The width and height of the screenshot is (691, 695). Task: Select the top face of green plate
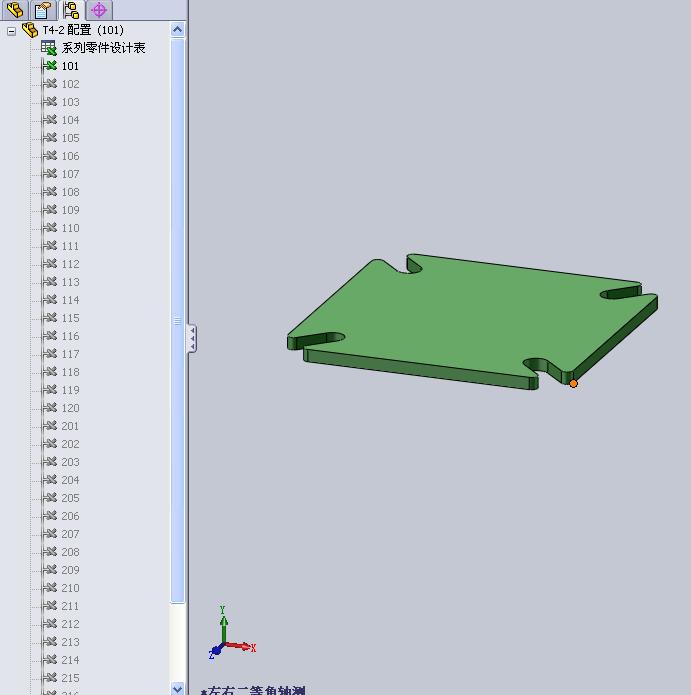click(x=472, y=317)
